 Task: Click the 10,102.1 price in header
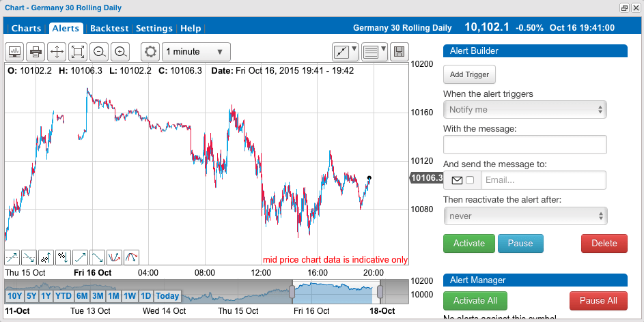(x=487, y=27)
